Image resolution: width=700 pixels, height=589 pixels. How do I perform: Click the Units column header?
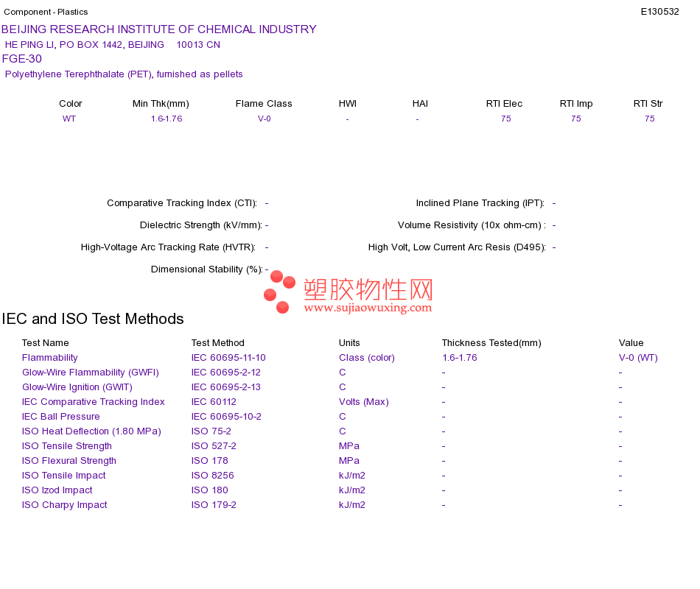[349, 343]
